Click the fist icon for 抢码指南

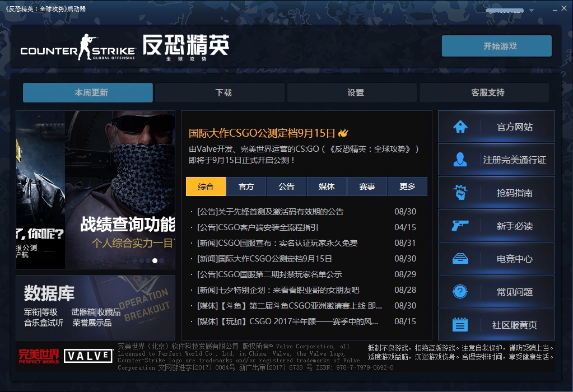[x=460, y=193]
